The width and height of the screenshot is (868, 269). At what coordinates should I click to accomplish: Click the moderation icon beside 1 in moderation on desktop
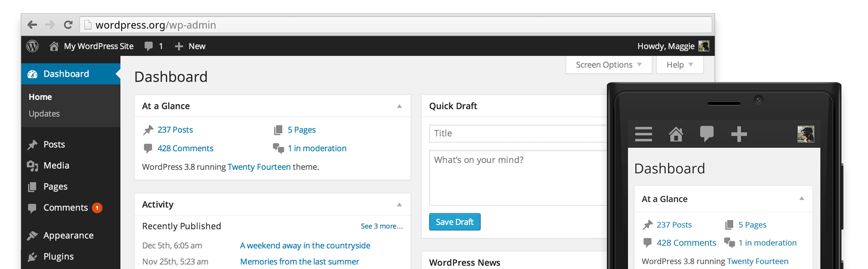(278, 149)
